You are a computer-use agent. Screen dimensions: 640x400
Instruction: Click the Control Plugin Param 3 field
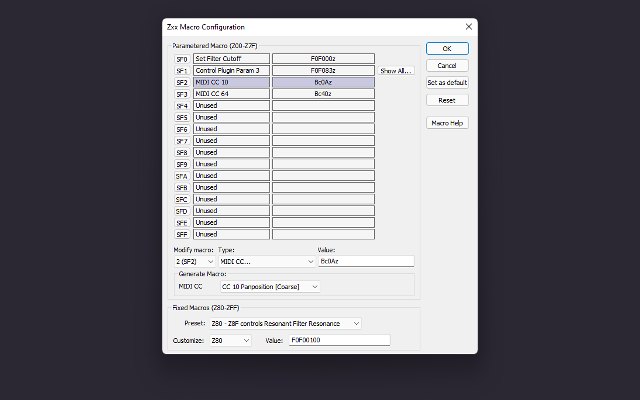[x=231, y=70]
